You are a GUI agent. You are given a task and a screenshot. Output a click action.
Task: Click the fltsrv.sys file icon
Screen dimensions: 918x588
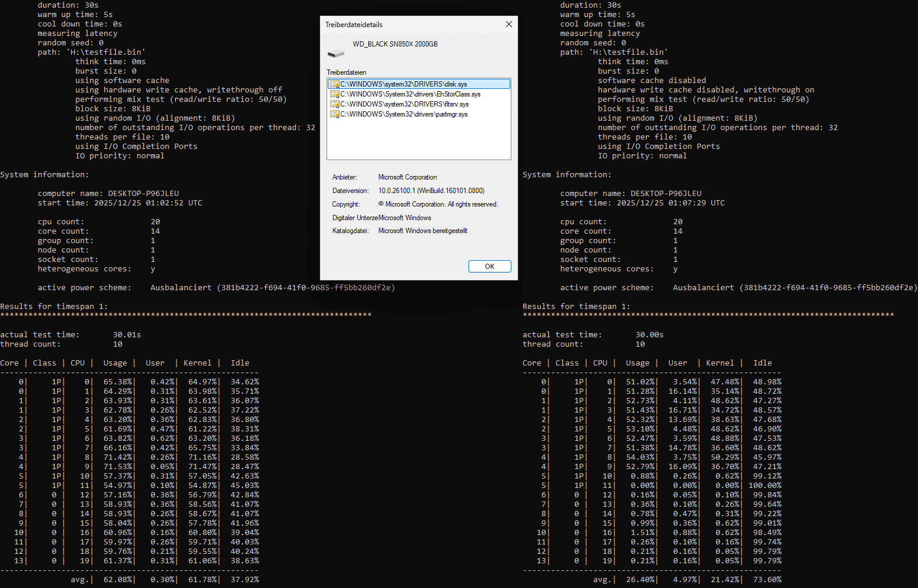pos(334,104)
